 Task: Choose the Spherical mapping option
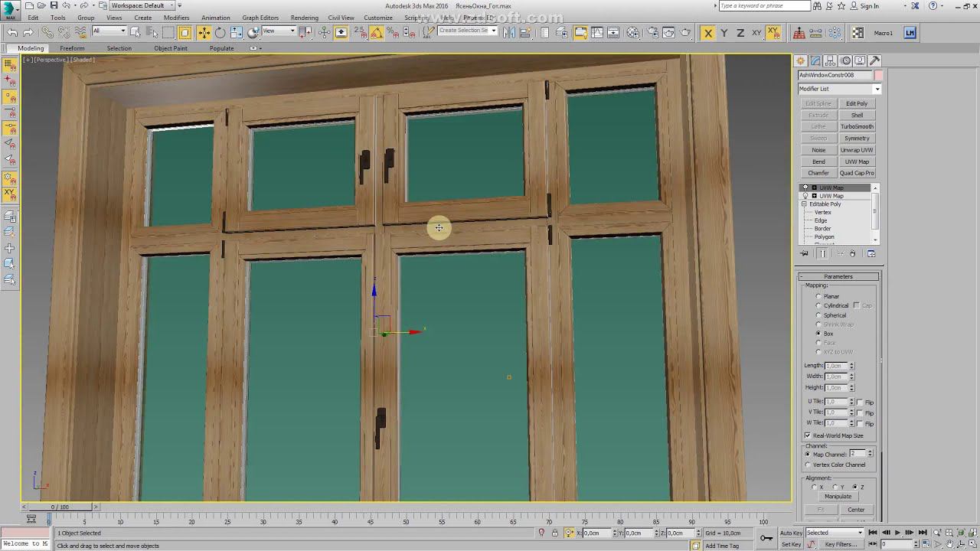pyautogui.click(x=818, y=315)
